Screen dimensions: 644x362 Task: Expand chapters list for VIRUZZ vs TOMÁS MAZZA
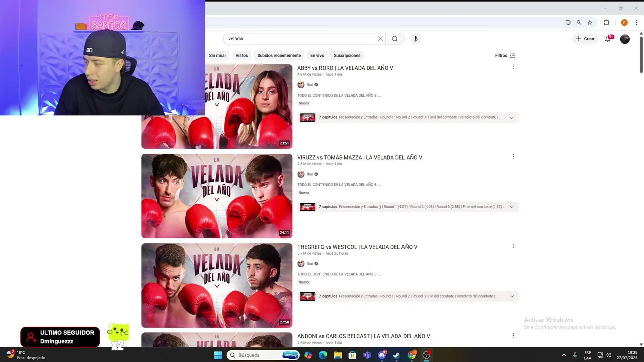[512, 207]
